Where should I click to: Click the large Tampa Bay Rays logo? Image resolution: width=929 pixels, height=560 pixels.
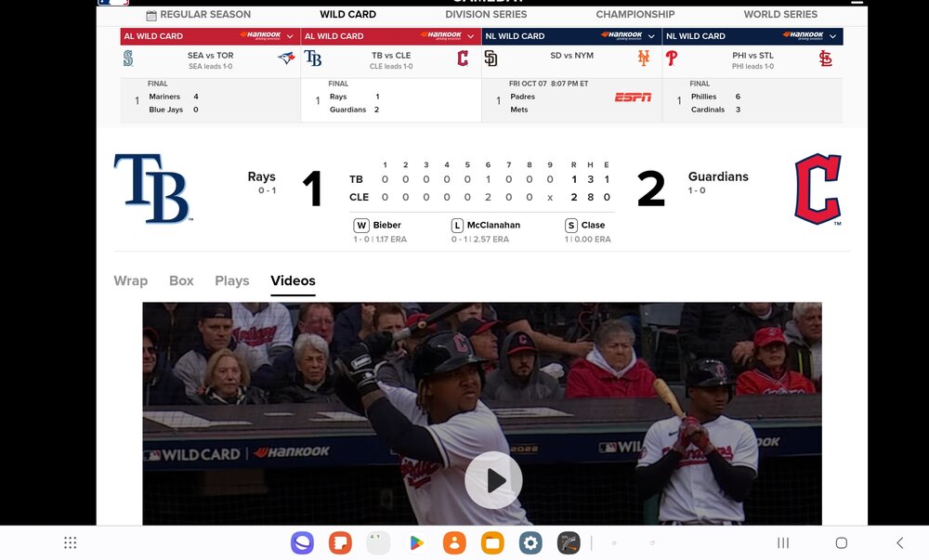click(x=152, y=189)
